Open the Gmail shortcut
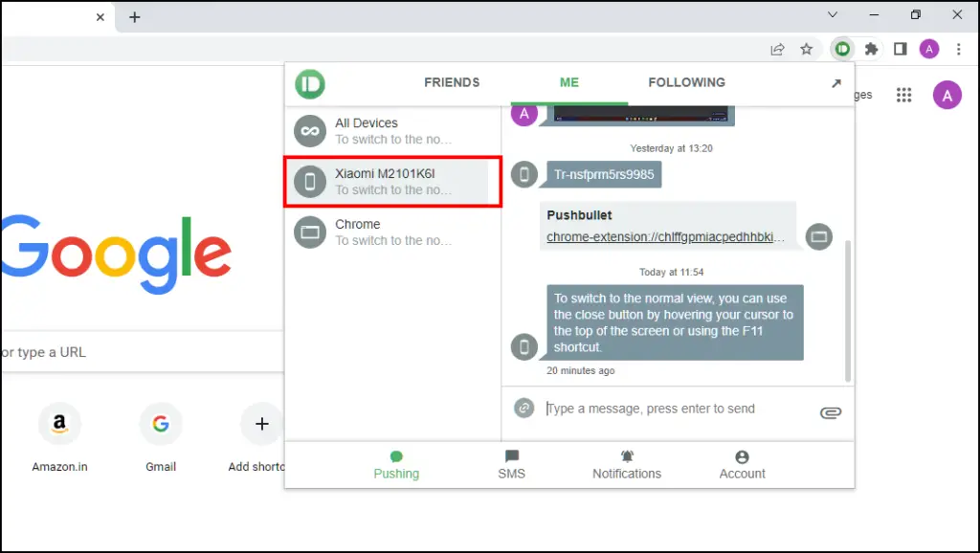The image size is (980, 553). tap(161, 438)
